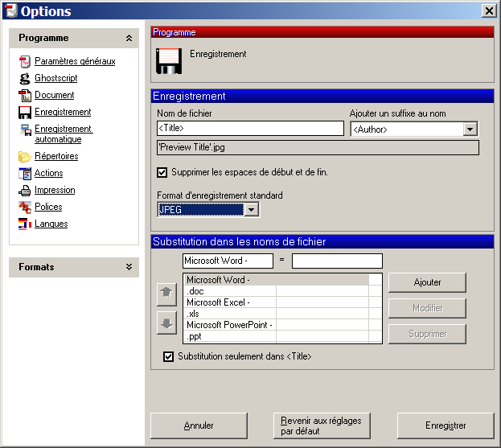Click the Nom de fichier field

click(251, 128)
